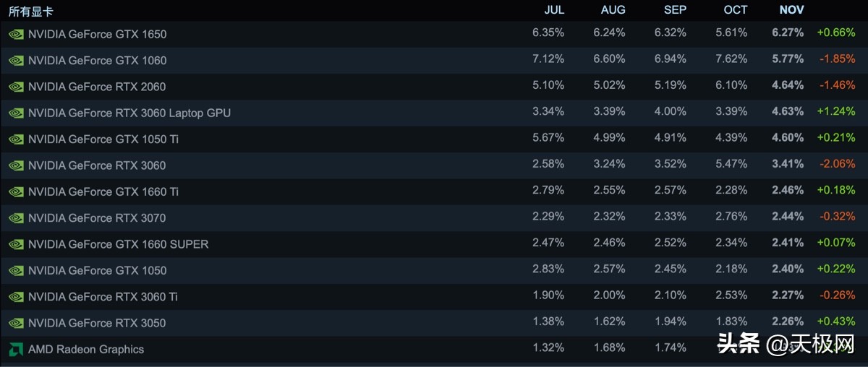Open NVIDIA GeForce RTX 3070 row

pos(97,218)
